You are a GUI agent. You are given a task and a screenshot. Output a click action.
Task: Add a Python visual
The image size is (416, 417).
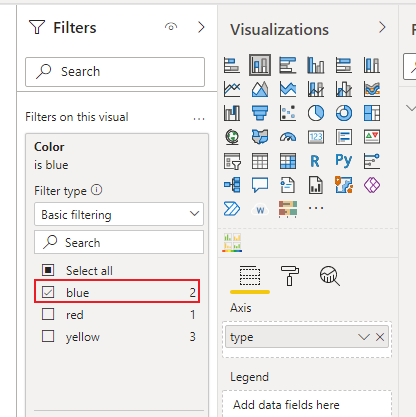click(344, 161)
